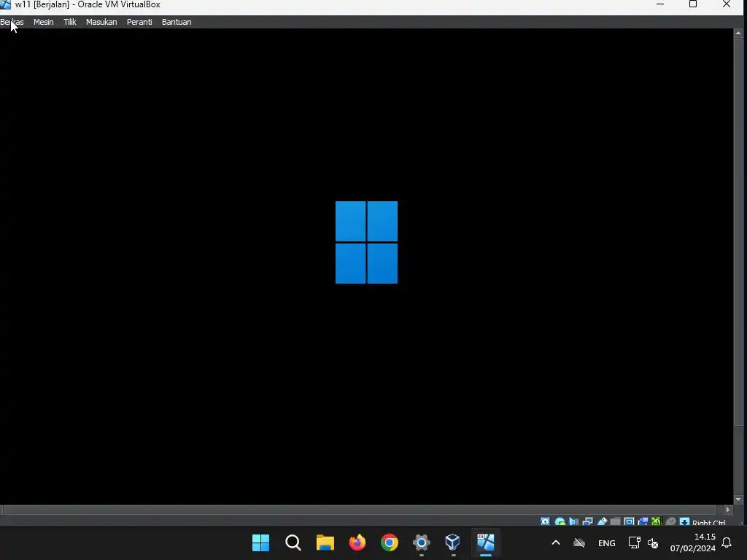Screen dimensions: 747x560
Task: Click the vertical scrollbar down arrow
Action: (x=738, y=499)
